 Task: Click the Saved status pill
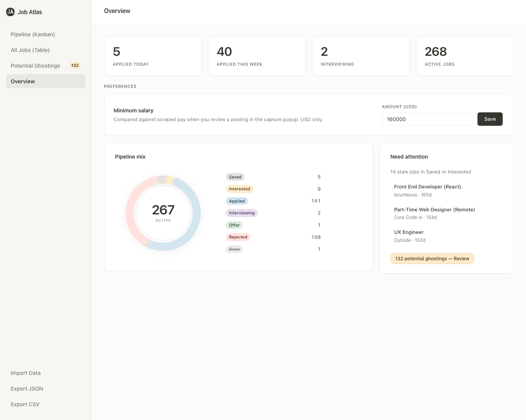[235, 177]
